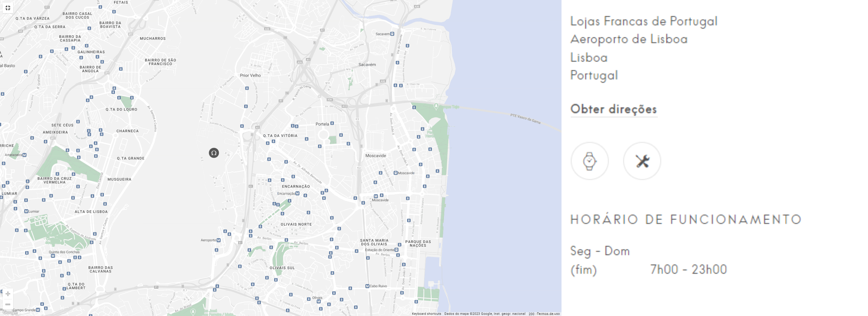This screenshot has width=868, height=316.
Task: Open Keyboard shortcuts button
Action: [x=426, y=314]
